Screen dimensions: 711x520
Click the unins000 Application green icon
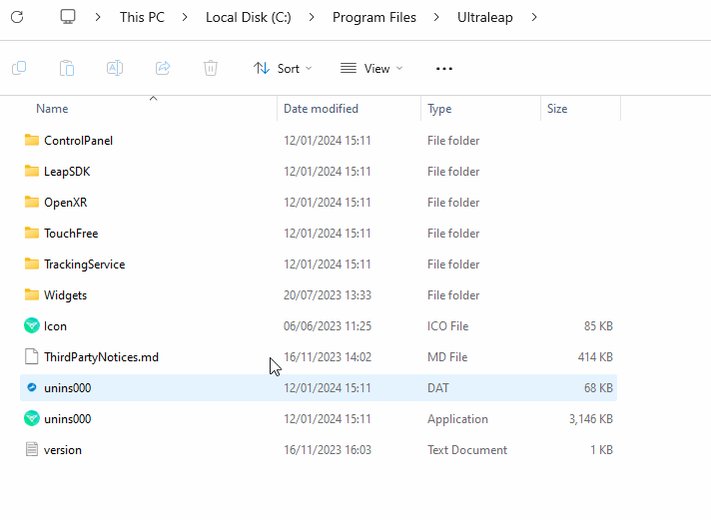[x=32, y=418]
